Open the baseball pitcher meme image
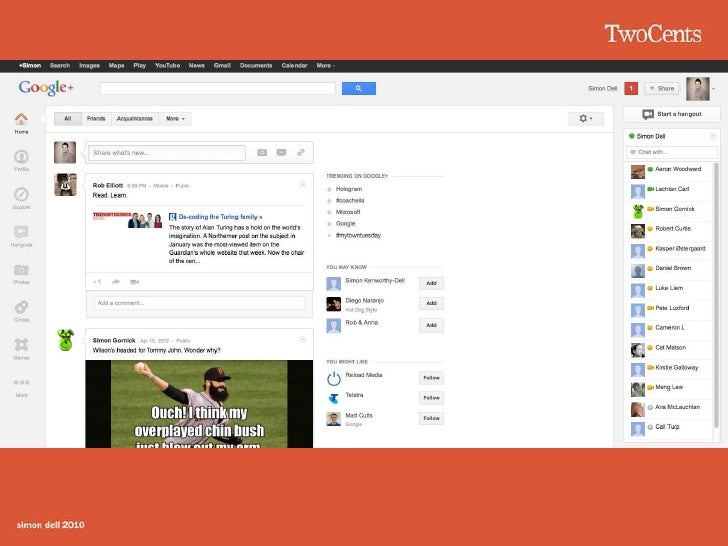Screen dimensions: 728x546 pyautogui.click(x=199, y=404)
